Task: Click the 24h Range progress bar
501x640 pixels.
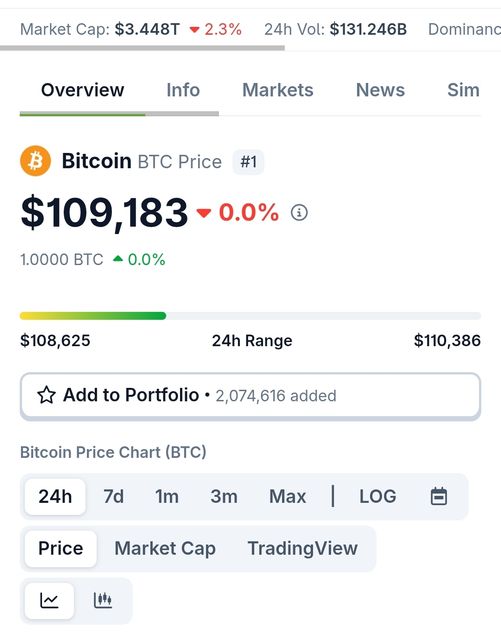Action: tap(250, 316)
